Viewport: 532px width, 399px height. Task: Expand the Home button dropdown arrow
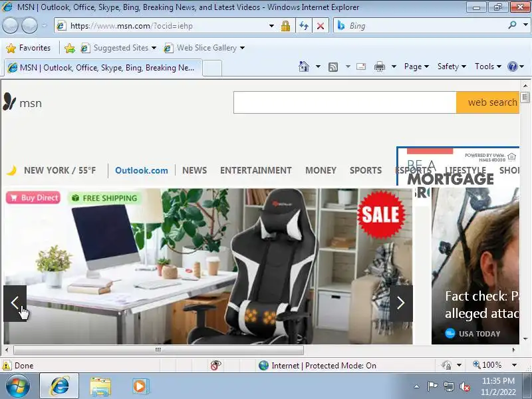click(x=318, y=66)
